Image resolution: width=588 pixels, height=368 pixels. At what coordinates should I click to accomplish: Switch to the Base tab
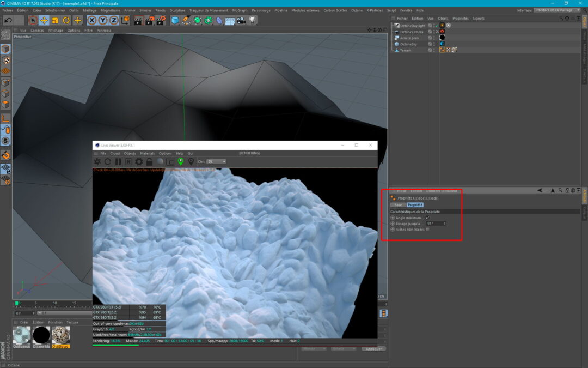[x=398, y=205]
